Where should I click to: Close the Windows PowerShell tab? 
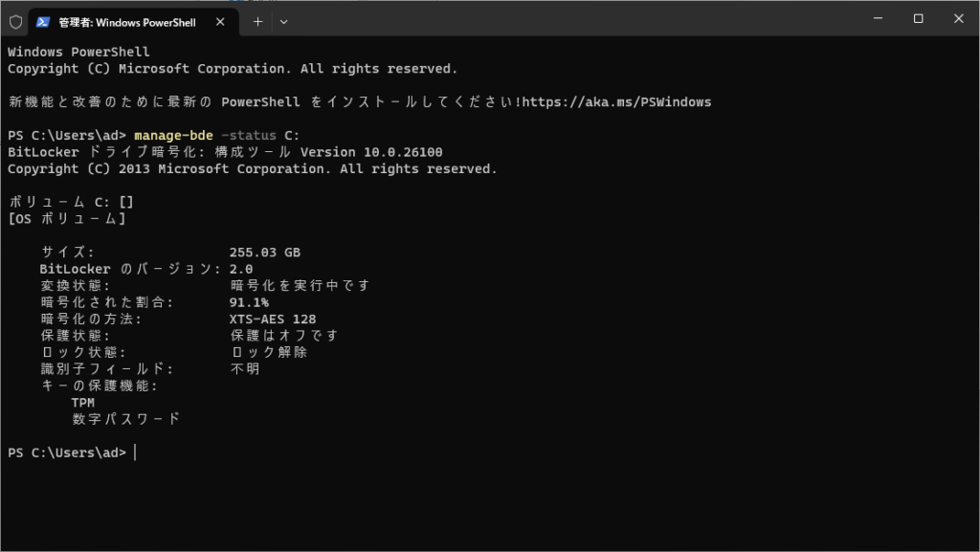219,17
